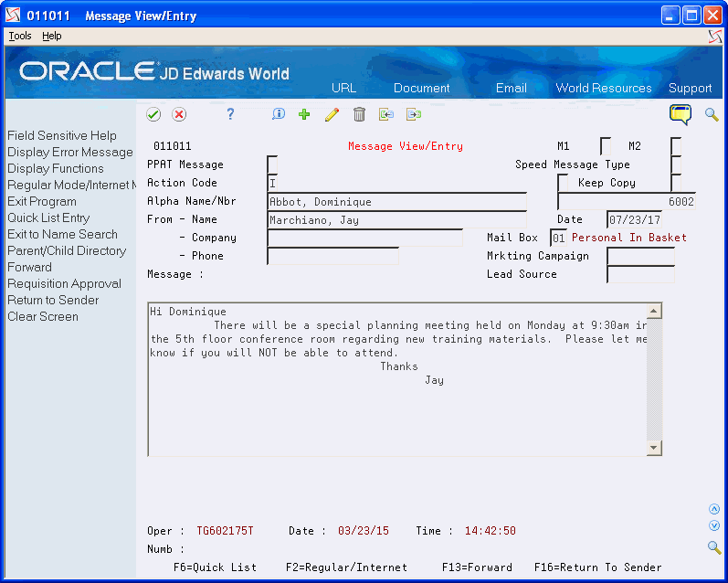This screenshot has height=583, width=728.
Task: Click the message scrollbar down arrow
Action: pyautogui.click(x=654, y=448)
